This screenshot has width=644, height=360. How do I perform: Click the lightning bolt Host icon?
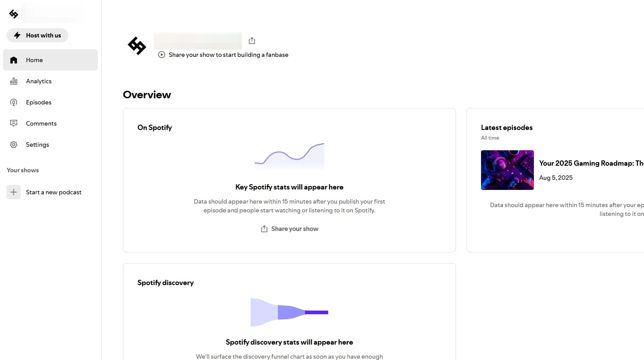[x=17, y=35]
